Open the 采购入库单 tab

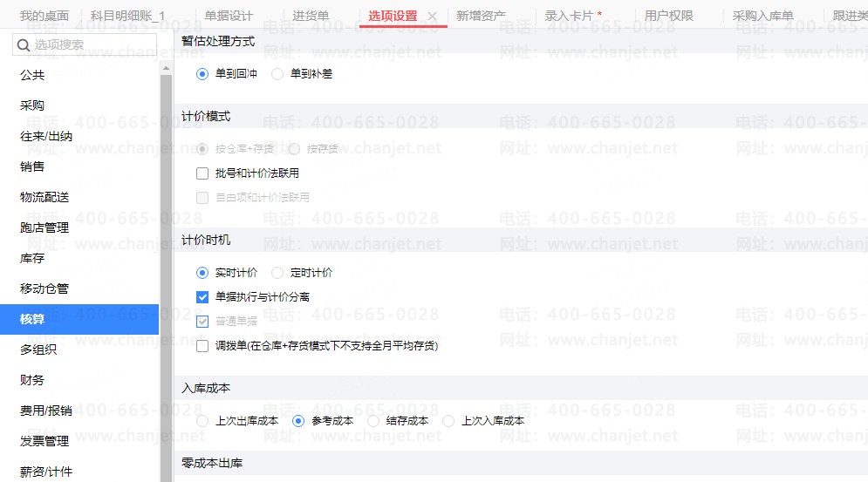[x=762, y=16]
